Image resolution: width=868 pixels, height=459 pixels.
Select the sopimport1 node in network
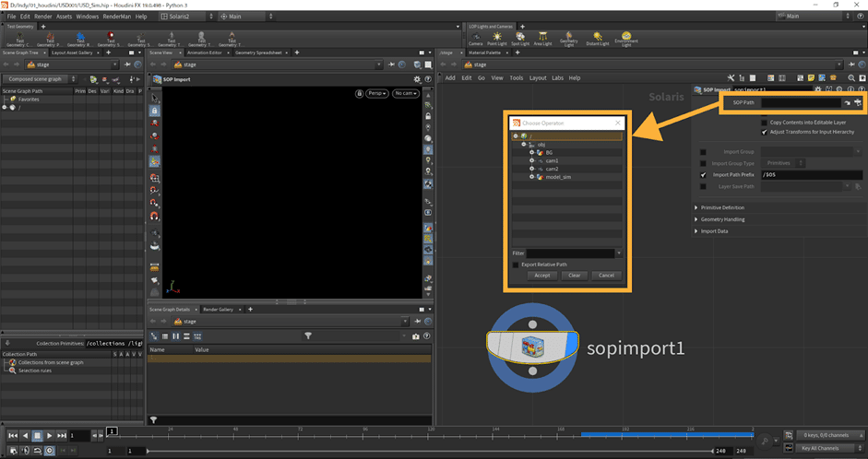click(532, 347)
